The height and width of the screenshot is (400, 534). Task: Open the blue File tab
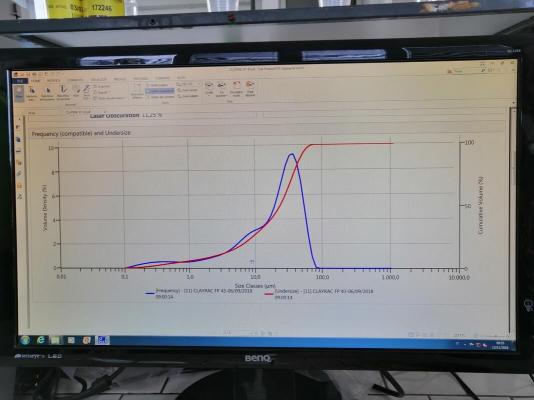click(x=20, y=81)
